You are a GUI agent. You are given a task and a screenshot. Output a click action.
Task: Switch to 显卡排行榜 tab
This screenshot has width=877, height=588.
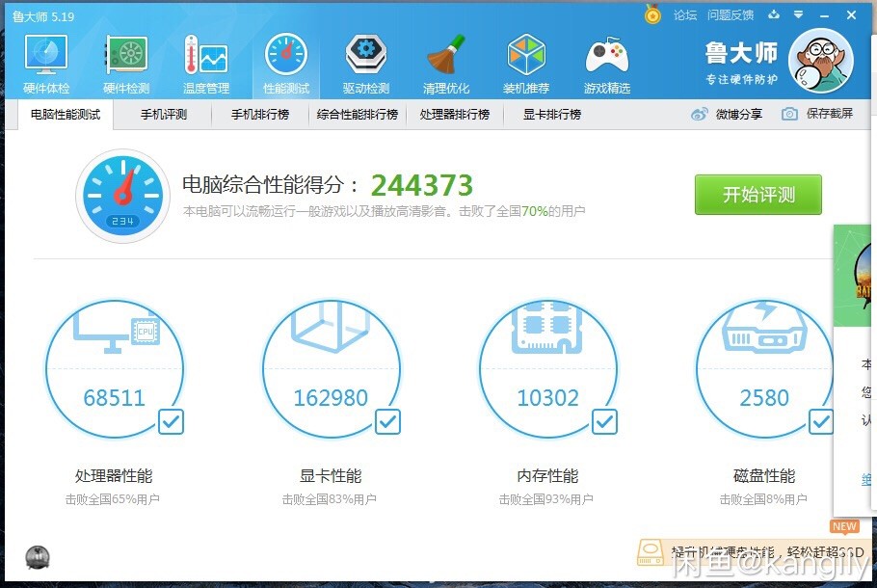point(552,115)
